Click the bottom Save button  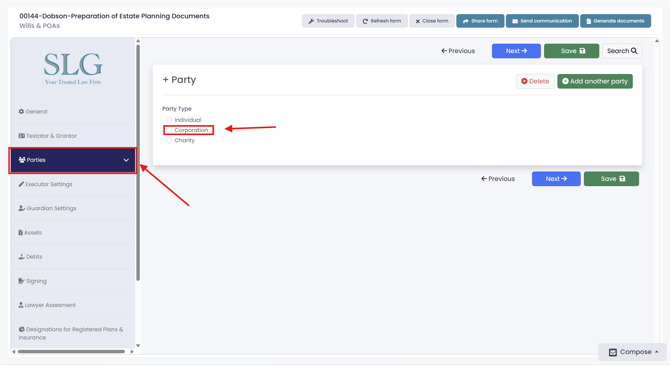click(611, 179)
